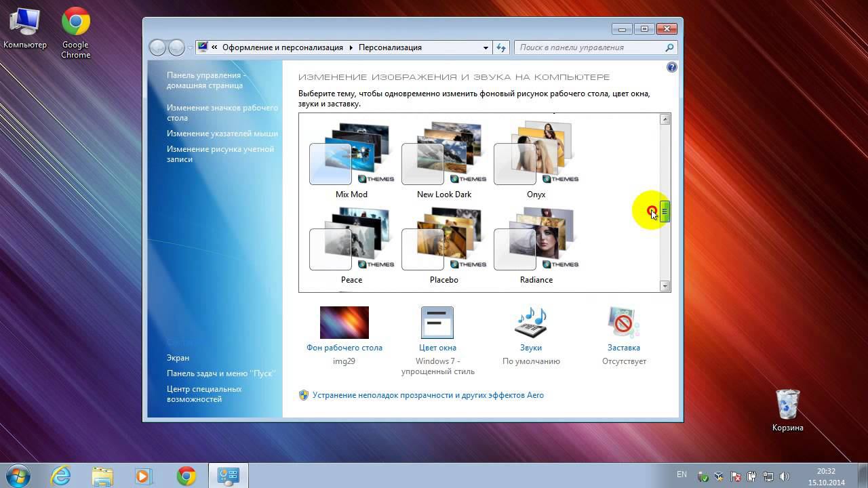The width and height of the screenshot is (868, 488).
Task: Click the theme list scroll up arrow
Action: click(x=665, y=119)
